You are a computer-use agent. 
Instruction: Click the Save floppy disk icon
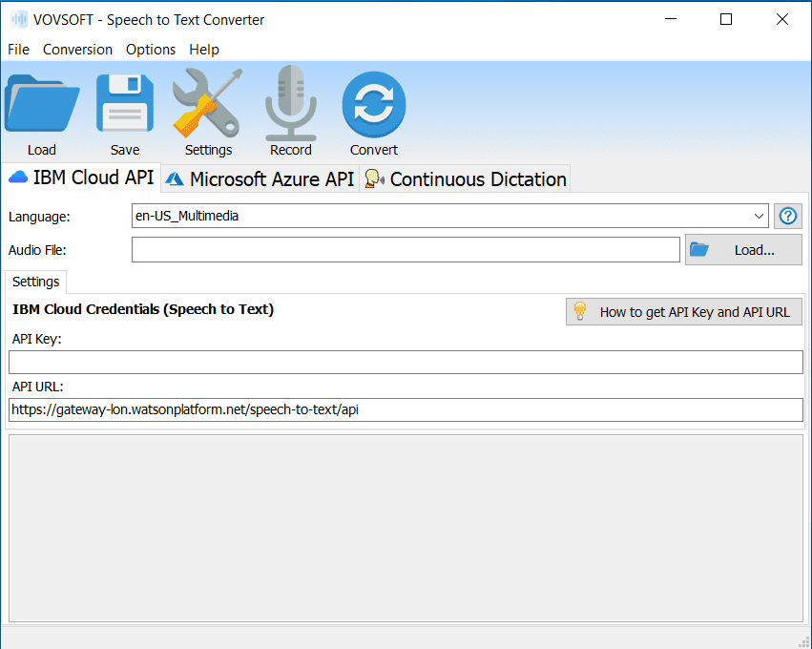125,104
